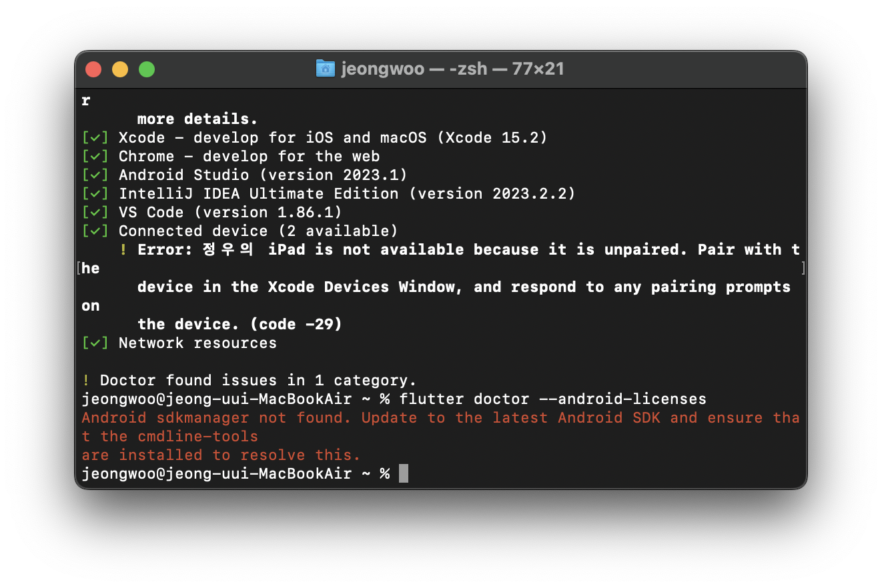This screenshot has height=588, width=882.
Task: Click the checkmark beside Connected device
Action: point(95,231)
